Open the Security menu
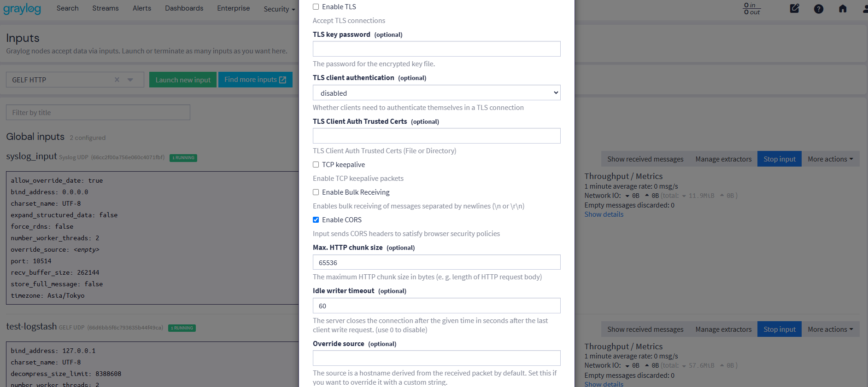 click(x=279, y=9)
